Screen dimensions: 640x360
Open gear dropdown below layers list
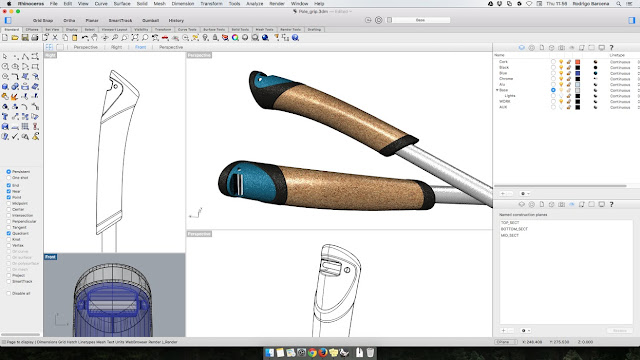tap(525, 193)
